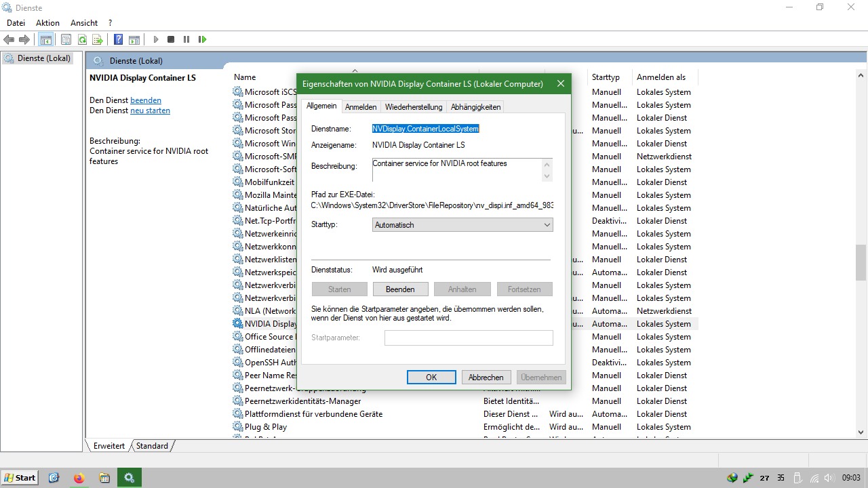
Task: Select the Allgemein tab
Action: [x=321, y=106]
